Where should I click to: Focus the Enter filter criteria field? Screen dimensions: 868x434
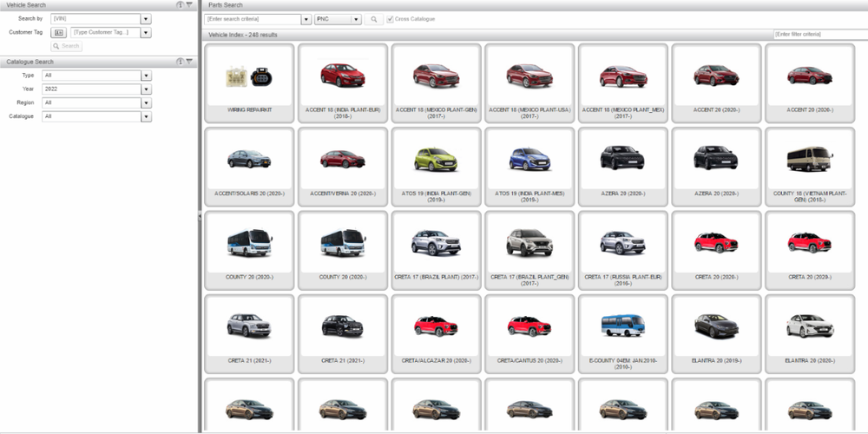(x=820, y=35)
